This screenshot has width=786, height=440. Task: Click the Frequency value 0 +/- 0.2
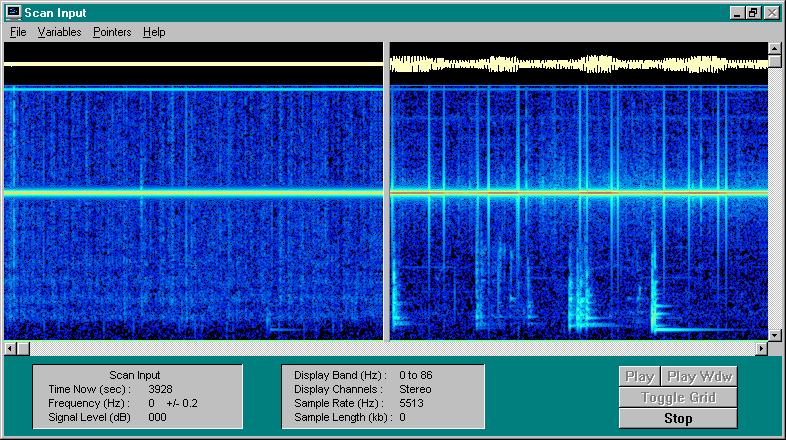[173, 403]
